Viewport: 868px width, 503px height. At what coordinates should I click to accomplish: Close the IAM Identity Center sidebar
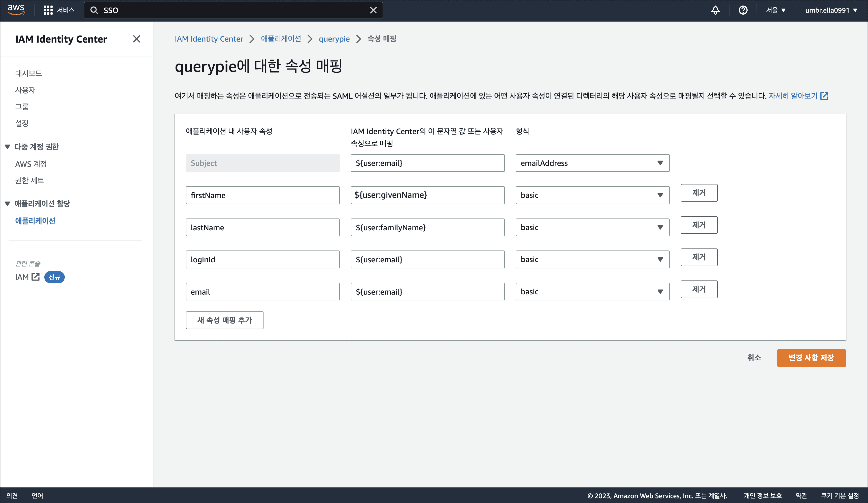(137, 39)
